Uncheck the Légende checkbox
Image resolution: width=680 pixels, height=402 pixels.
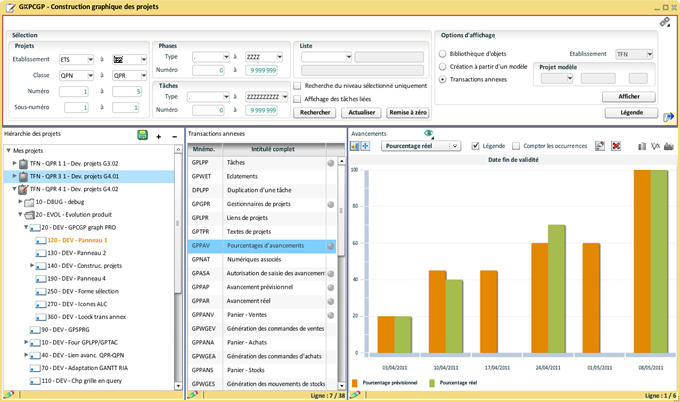475,146
